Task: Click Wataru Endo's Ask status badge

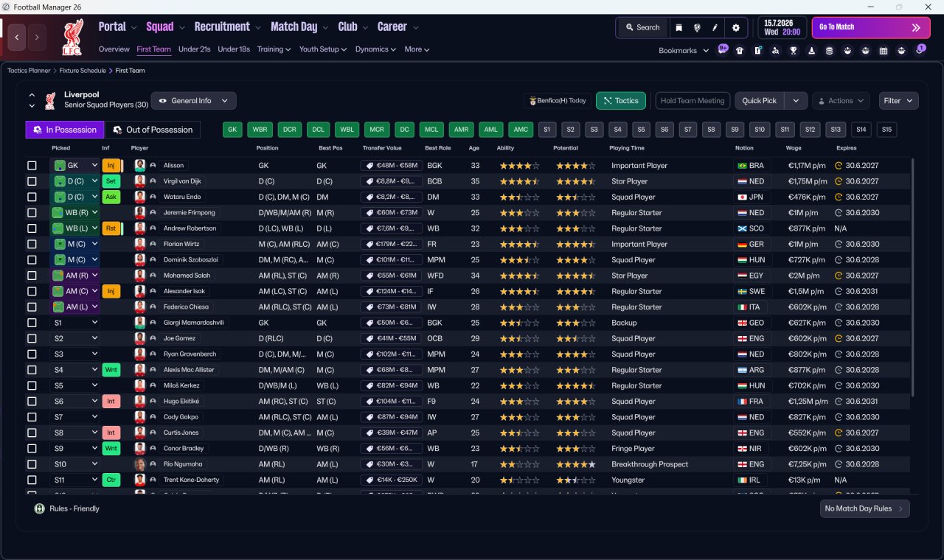Action: (111, 197)
